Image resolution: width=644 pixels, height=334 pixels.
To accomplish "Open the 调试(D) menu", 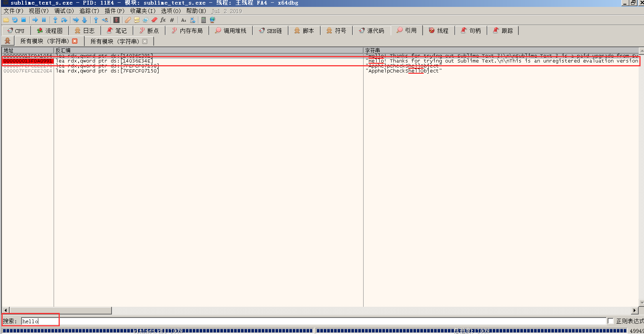I will pos(64,11).
